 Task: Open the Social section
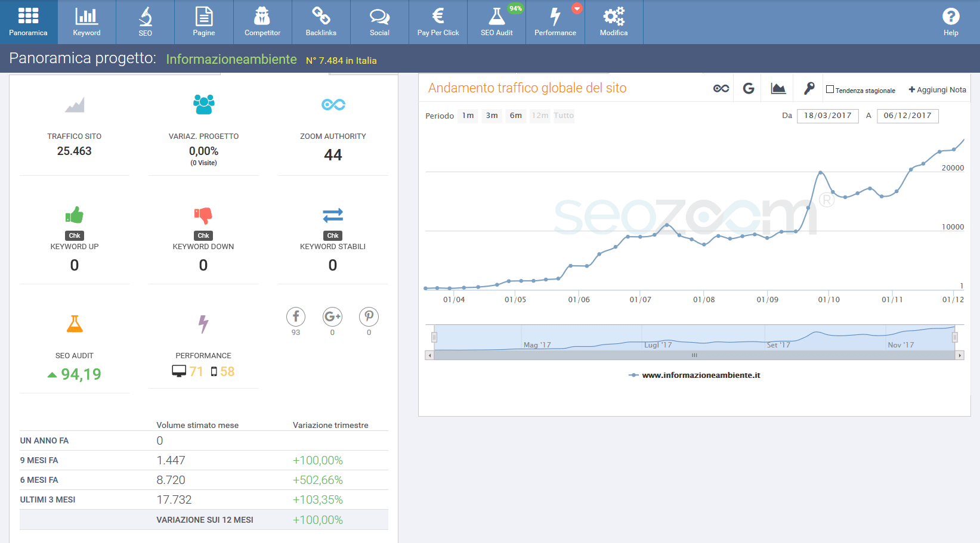point(379,22)
